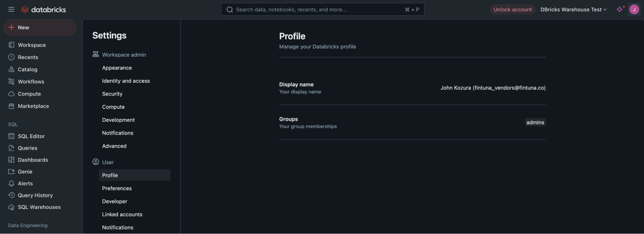Click the Workflows icon in sidebar
Image resolution: width=644 pixels, height=234 pixels.
tap(11, 82)
